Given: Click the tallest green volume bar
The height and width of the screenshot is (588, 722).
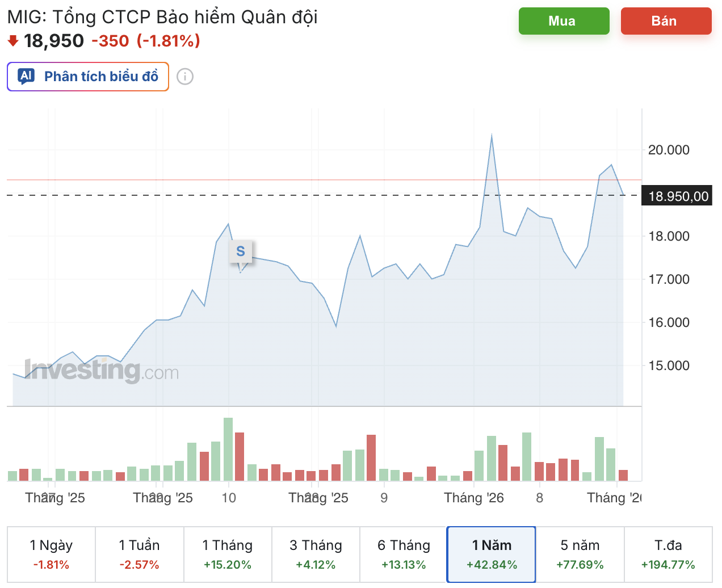Looking at the screenshot, I should click(x=228, y=449).
